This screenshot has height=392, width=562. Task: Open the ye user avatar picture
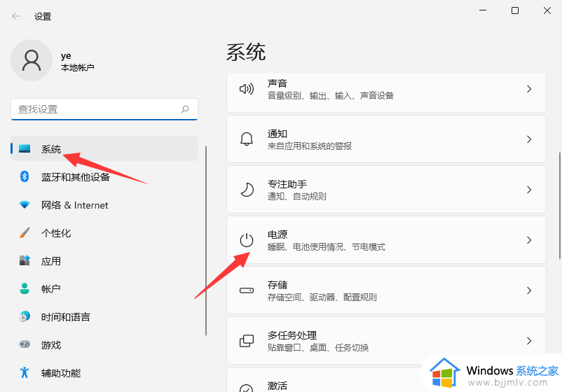32,60
